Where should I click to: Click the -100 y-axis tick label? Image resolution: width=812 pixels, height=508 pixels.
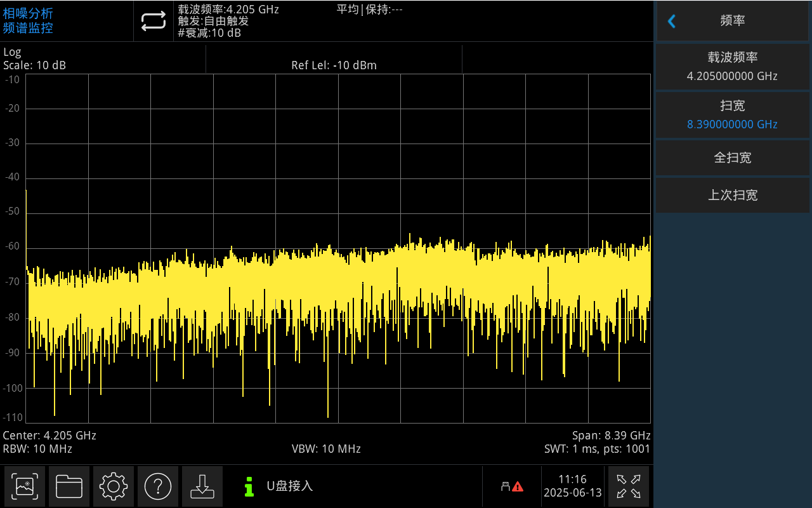[x=13, y=388]
